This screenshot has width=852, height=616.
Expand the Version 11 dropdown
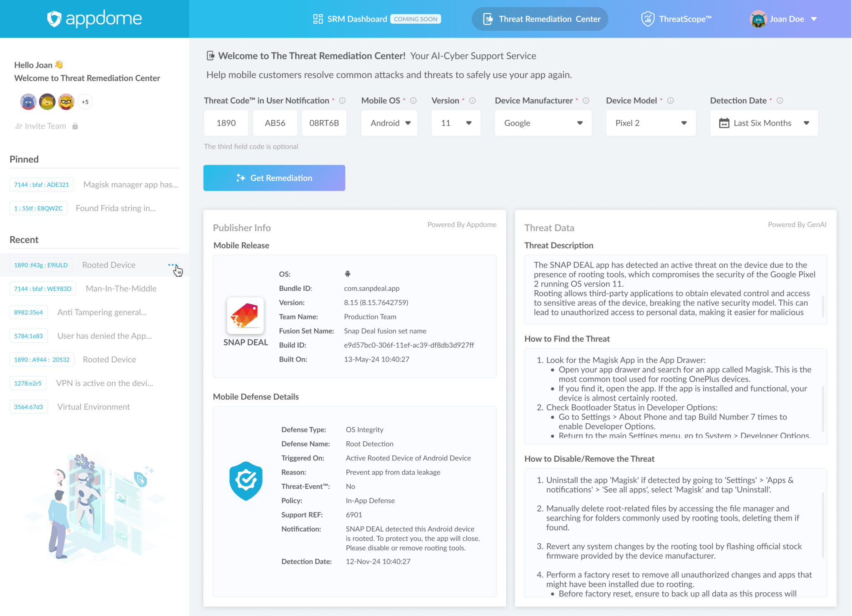coord(456,123)
